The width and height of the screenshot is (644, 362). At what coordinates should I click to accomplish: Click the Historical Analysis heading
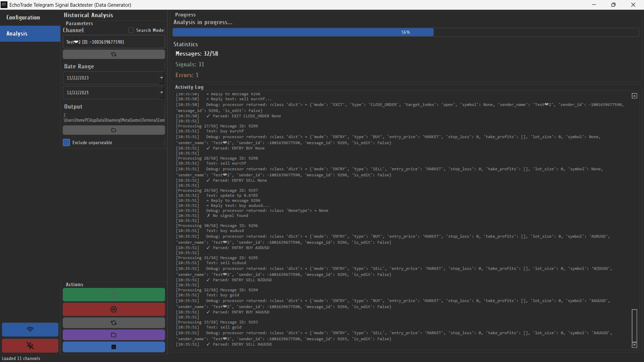[88, 15]
